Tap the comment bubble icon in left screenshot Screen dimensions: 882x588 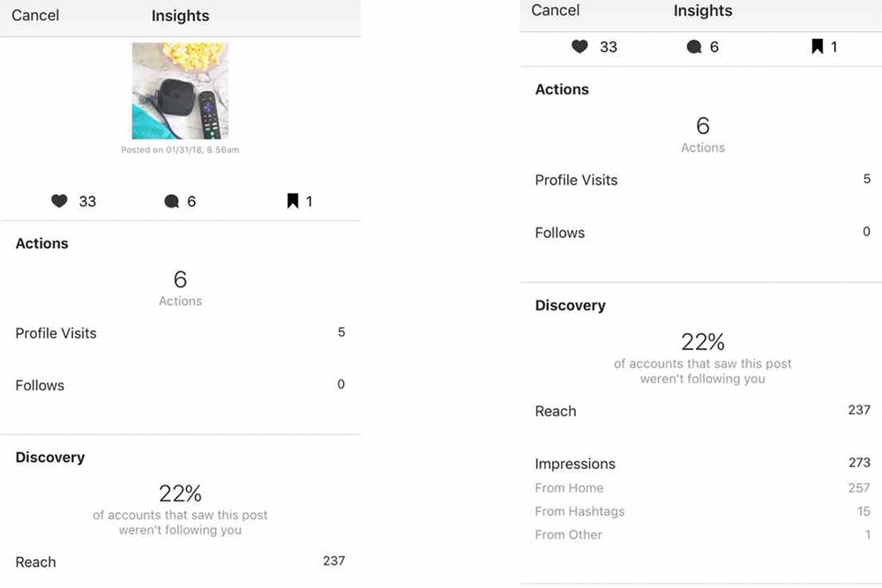tap(172, 201)
